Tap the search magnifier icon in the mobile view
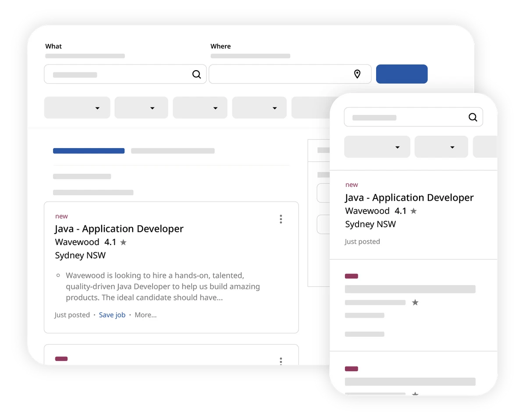Image resolution: width=526 pixels, height=420 pixels. (x=473, y=117)
